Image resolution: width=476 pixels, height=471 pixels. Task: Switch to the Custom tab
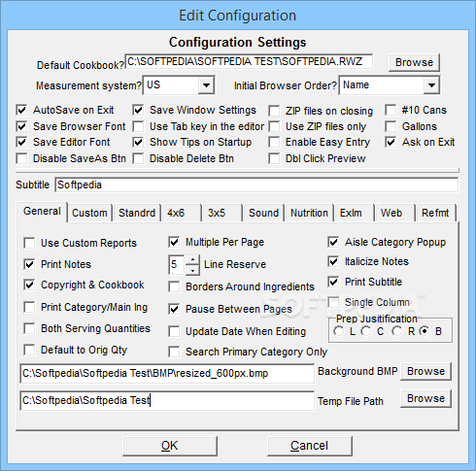tap(89, 213)
